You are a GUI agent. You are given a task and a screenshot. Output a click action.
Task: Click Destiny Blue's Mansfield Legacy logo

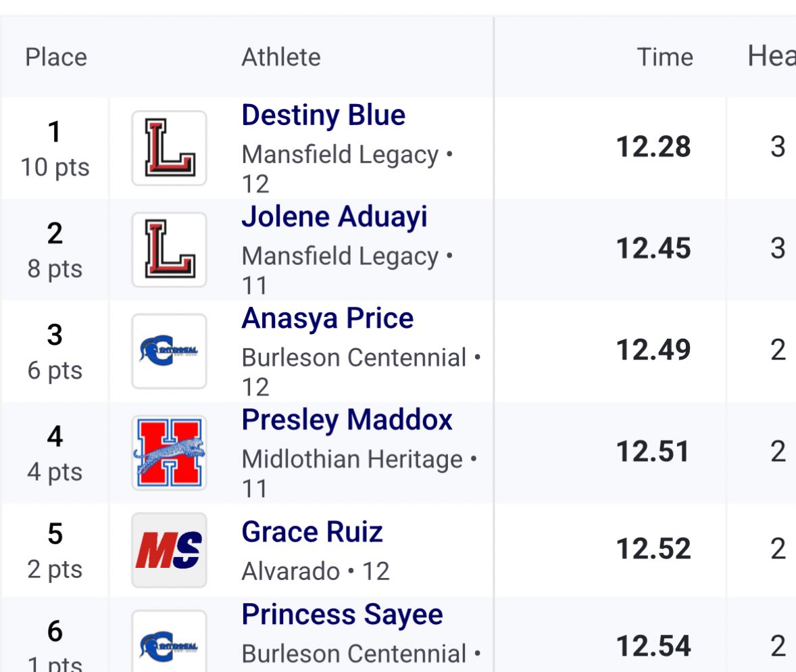169,148
